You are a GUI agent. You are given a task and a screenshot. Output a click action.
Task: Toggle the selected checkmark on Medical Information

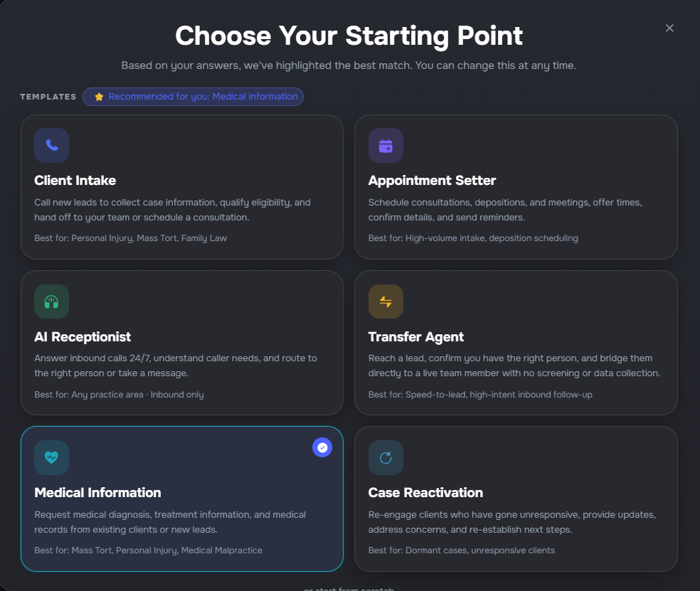point(322,447)
